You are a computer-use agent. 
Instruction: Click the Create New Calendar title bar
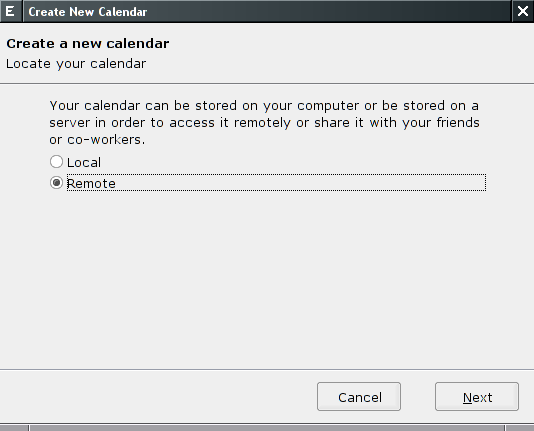pyautogui.click(x=267, y=11)
